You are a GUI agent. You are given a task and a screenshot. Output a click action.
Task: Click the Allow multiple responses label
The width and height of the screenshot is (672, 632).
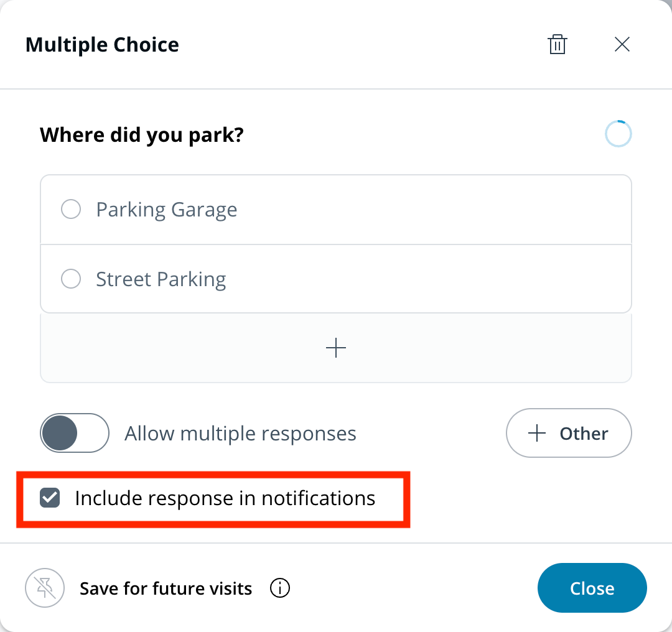[x=240, y=434]
